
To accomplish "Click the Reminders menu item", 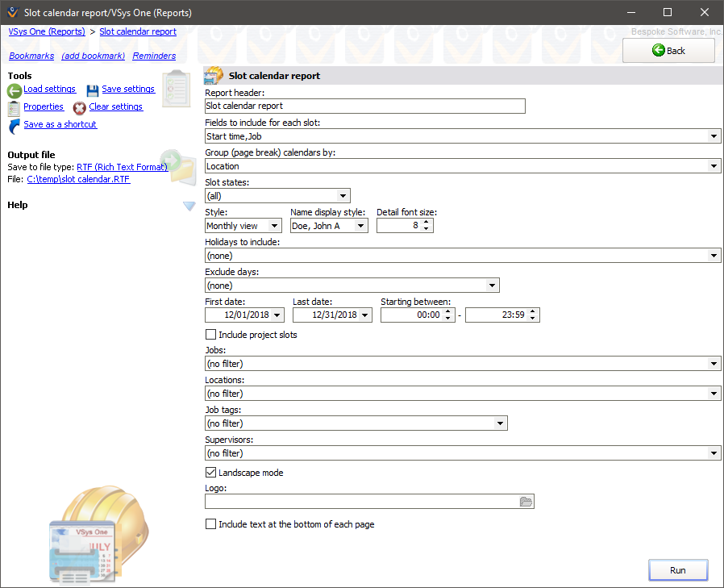I will pos(153,56).
